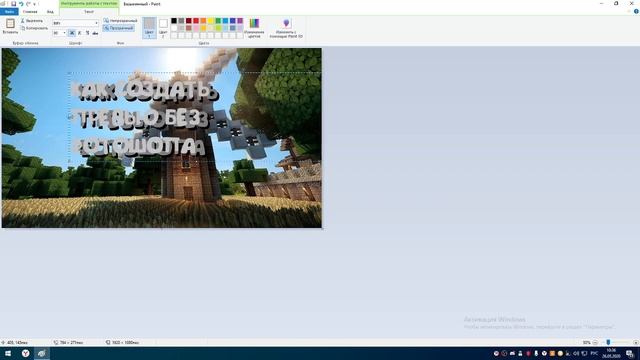Open the Windows Start menu

pos(8,353)
